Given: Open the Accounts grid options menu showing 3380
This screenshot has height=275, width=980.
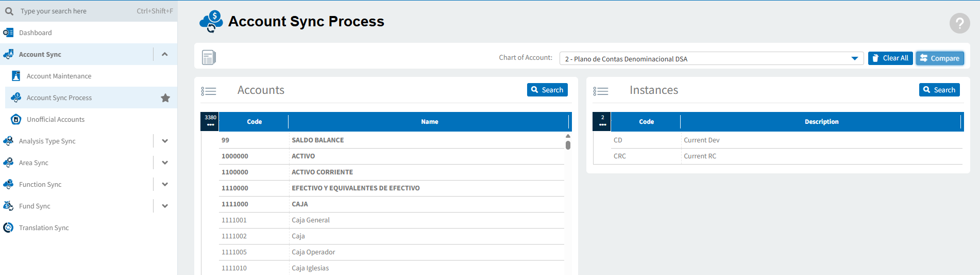Looking at the screenshot, I should pyautogui.click(x=210, y=121).
